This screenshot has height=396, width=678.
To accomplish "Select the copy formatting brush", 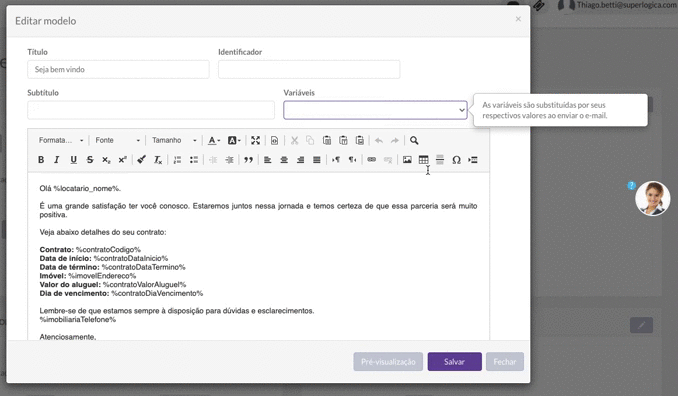I will coord(141,160).
